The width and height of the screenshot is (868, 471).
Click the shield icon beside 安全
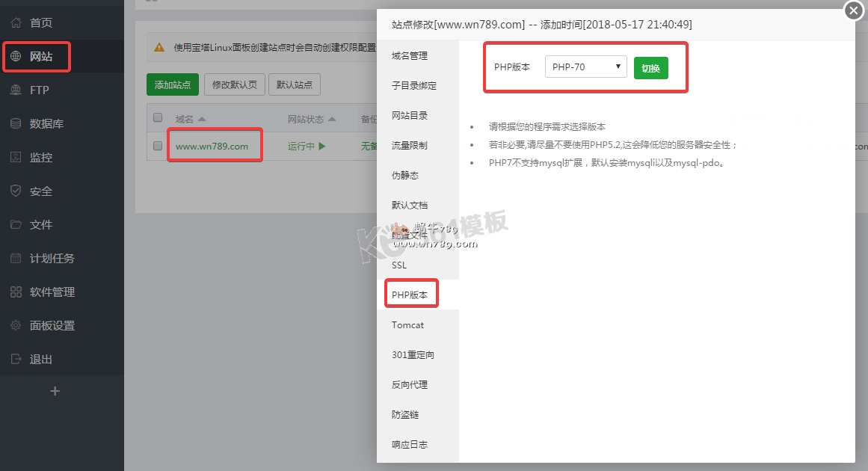click(x=16, y=191)
